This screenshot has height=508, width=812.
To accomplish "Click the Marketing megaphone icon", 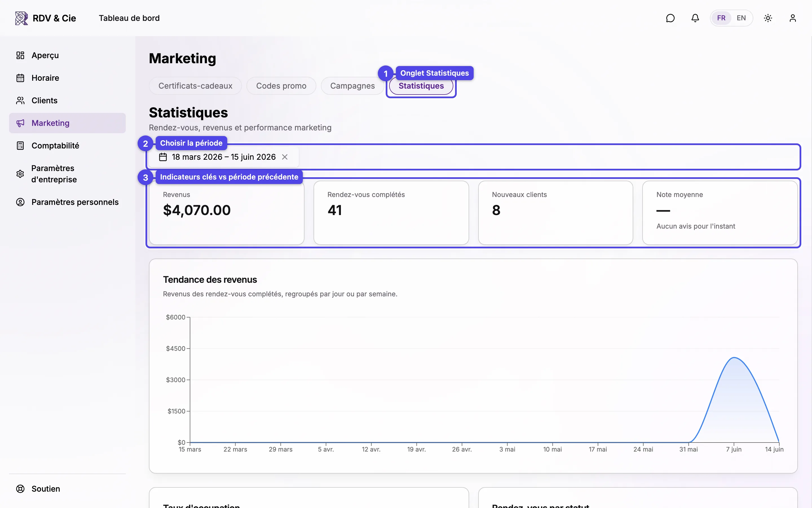I will tap(20, 123).
